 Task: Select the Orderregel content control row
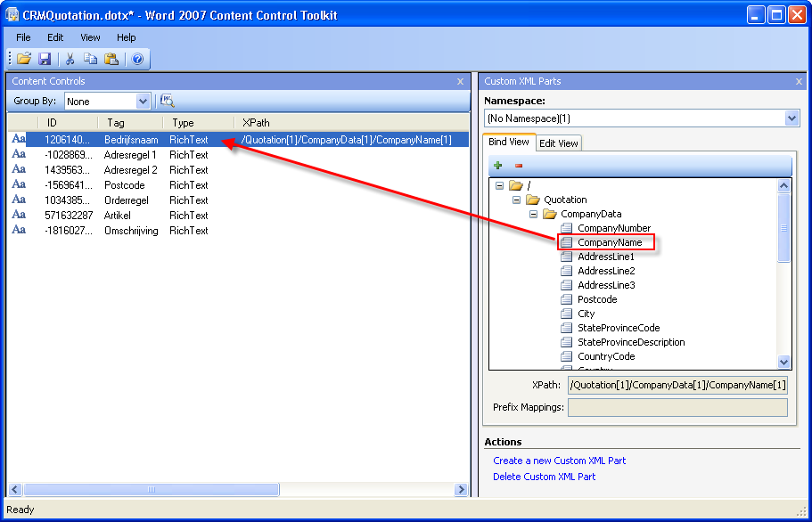click(240, 200)
